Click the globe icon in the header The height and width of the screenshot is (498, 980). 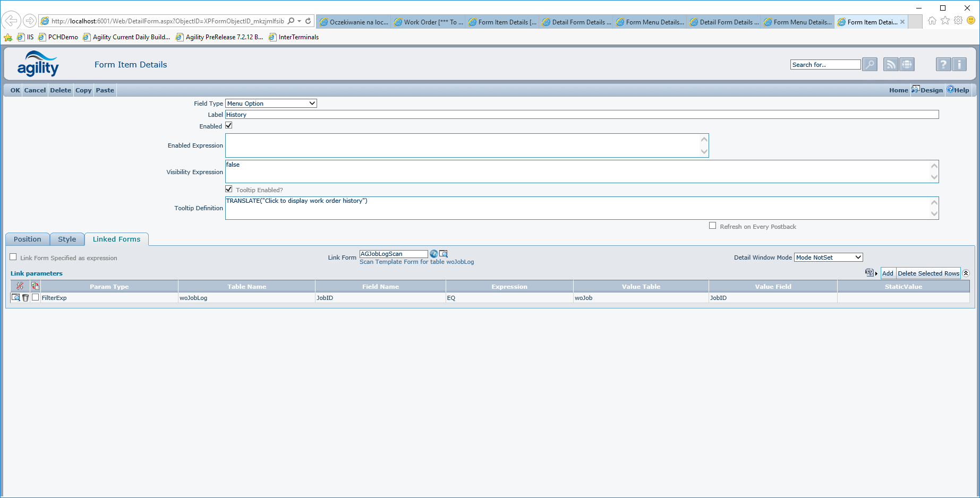907,65
